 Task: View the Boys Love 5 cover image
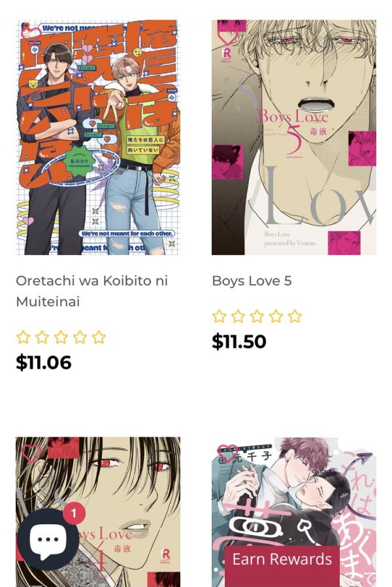pyautogui.click(x=294, y=137)
